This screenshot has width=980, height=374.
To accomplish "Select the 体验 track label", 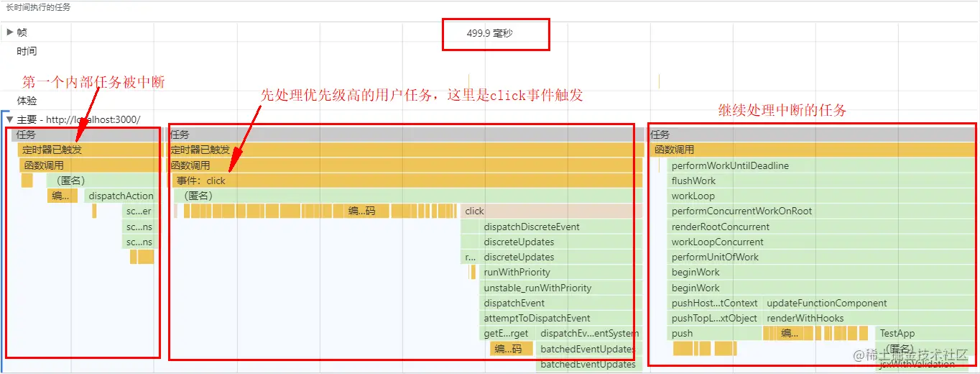I will pos(27,101).
